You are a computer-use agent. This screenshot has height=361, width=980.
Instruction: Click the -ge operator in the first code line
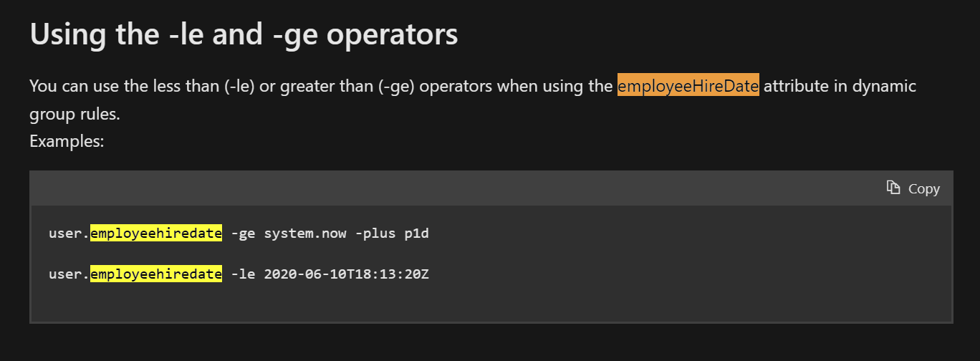(243, 234)
